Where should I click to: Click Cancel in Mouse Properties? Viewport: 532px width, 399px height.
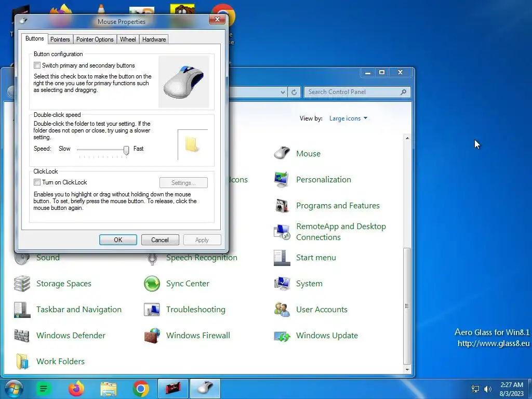[160, 240]
